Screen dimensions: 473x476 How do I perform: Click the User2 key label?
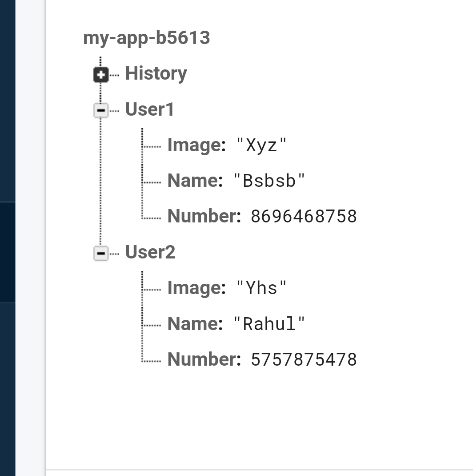click(x=150, y=252)
